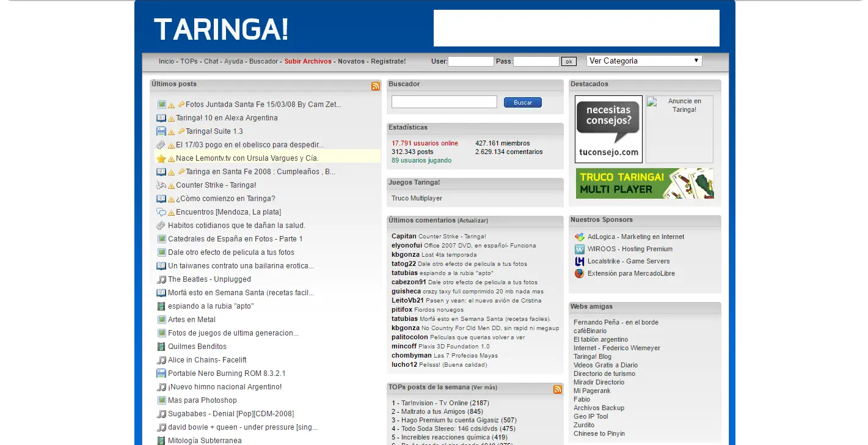Click image icon beside Catedrales de España post

pyautogui.click(x=161, y=239)
